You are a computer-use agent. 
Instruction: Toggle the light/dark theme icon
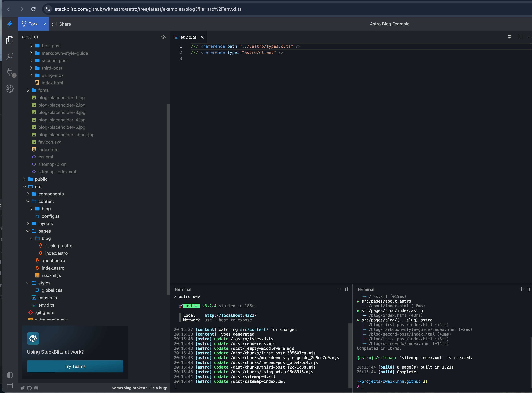[x=10, y=375]
